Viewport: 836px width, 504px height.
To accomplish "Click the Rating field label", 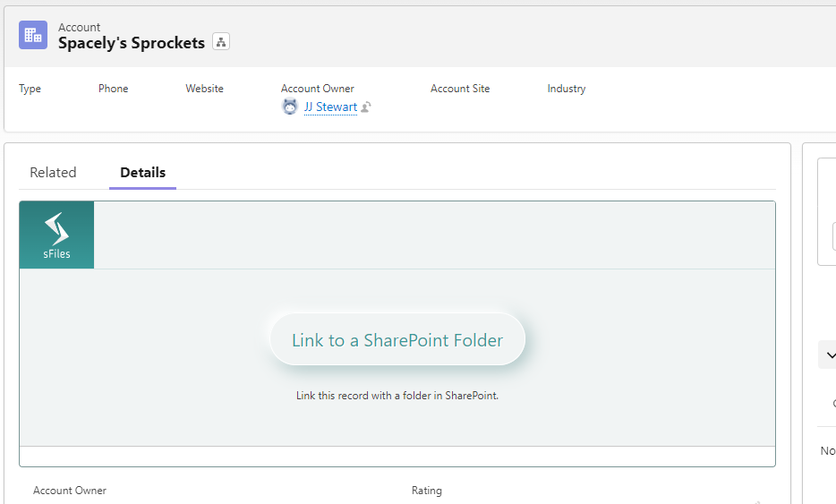I will (x=427, y=491).
